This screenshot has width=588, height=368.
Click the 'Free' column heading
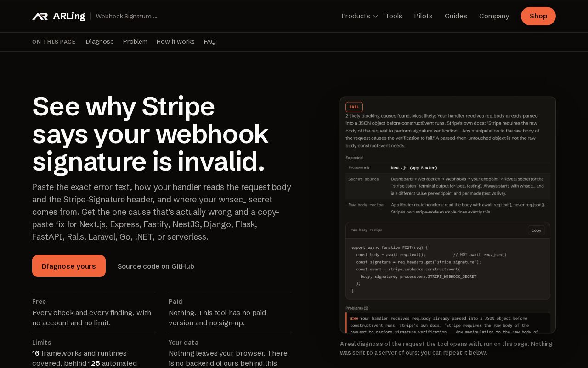tap(39, 301)
